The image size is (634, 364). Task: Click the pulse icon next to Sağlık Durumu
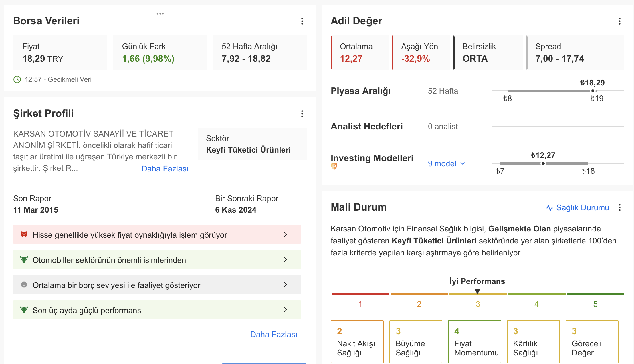coord(549,208)
